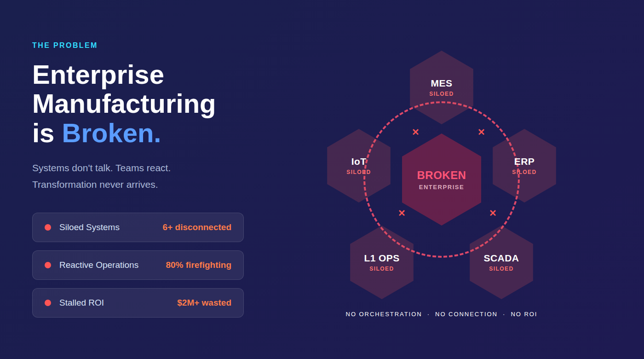Click the red dot beside Reactive Operations
644x359 pixels.
[x=48, y=265]
